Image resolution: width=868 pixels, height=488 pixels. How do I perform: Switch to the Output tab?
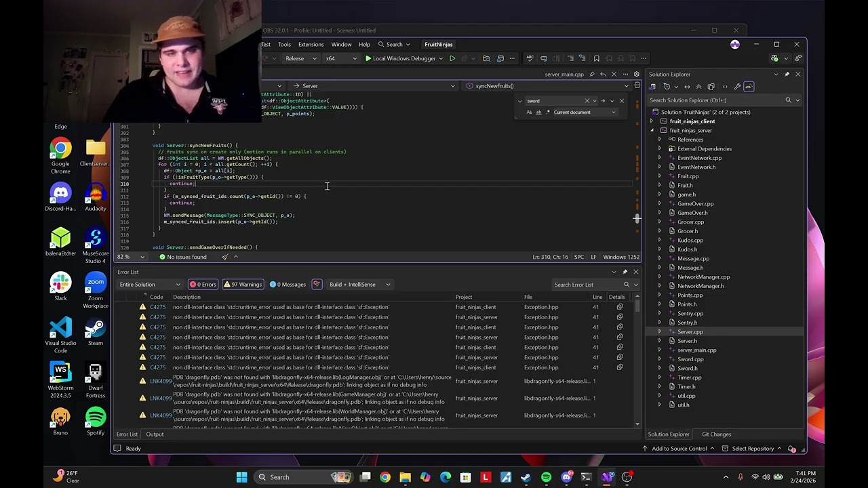155,434
